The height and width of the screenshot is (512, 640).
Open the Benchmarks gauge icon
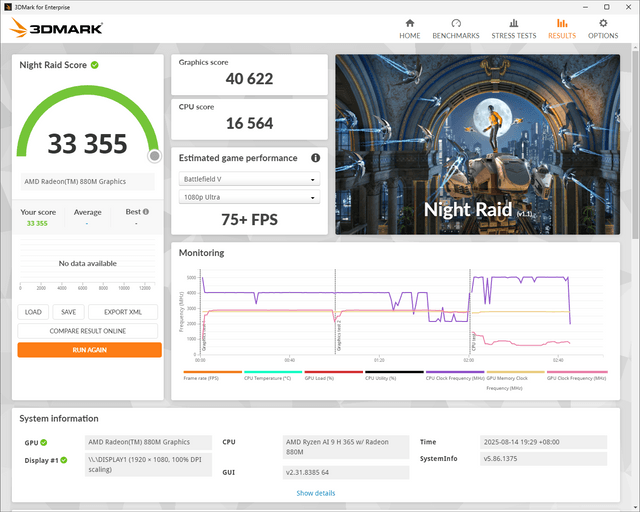click(x=456, y=23)
